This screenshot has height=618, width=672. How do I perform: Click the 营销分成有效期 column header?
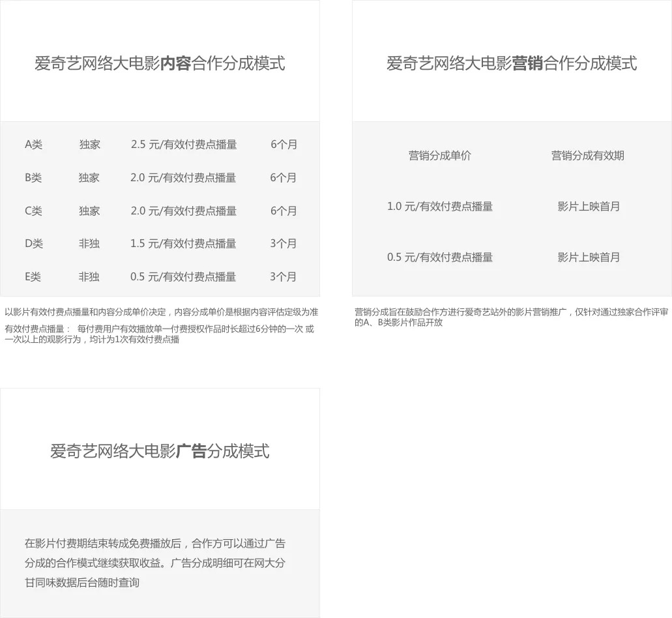point(587,155)
